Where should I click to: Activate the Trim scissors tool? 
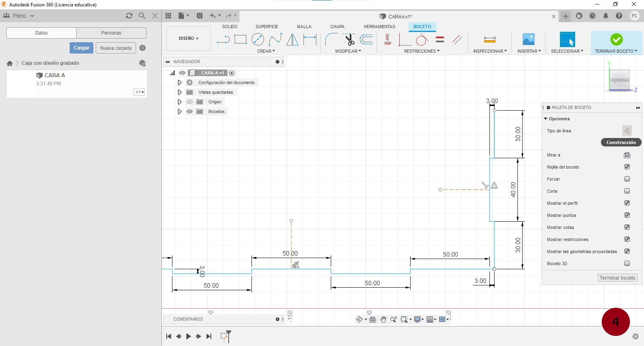(349, 39)
